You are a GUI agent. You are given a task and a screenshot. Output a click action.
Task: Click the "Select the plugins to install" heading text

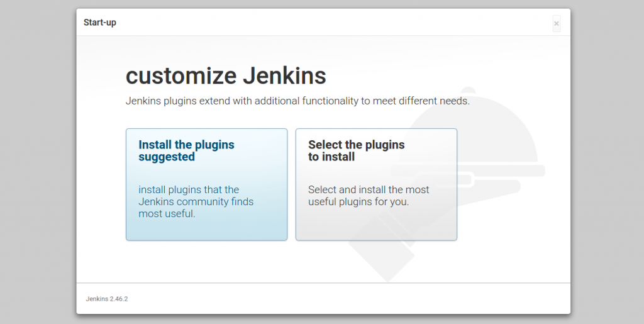(357, 151)
